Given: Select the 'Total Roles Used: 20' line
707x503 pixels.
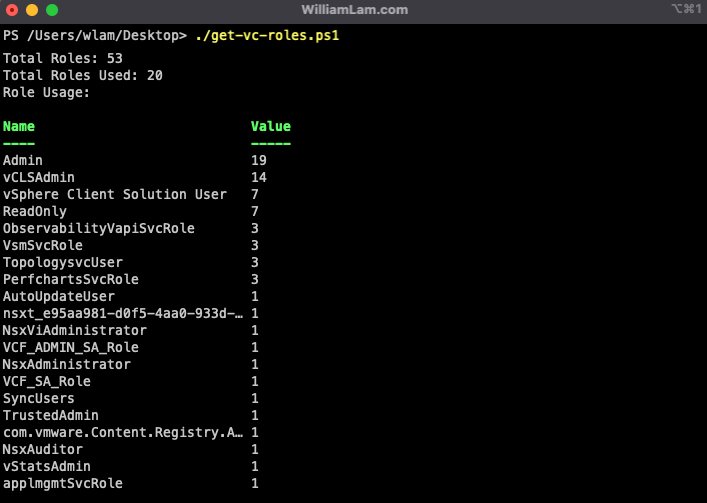Looking at the screenshot, I should coord(83,75).
